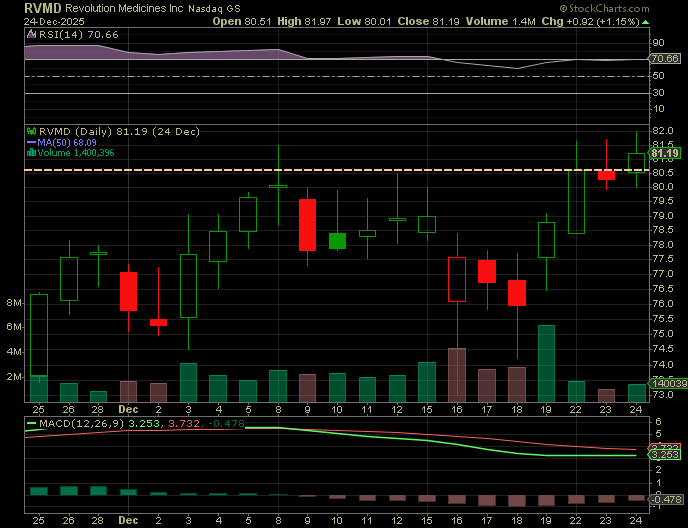
Task: Click the 3.732 tag on MACD right axis
Action: [x=665, y=448]
